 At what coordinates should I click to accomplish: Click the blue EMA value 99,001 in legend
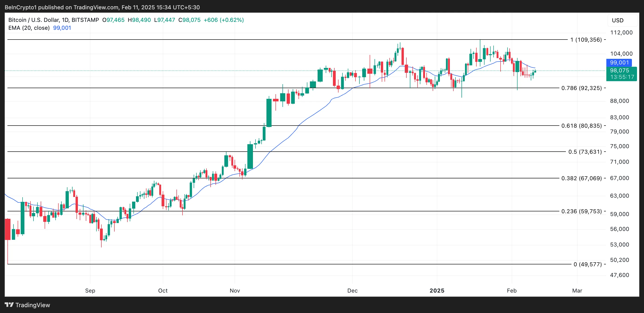[62, 28]
